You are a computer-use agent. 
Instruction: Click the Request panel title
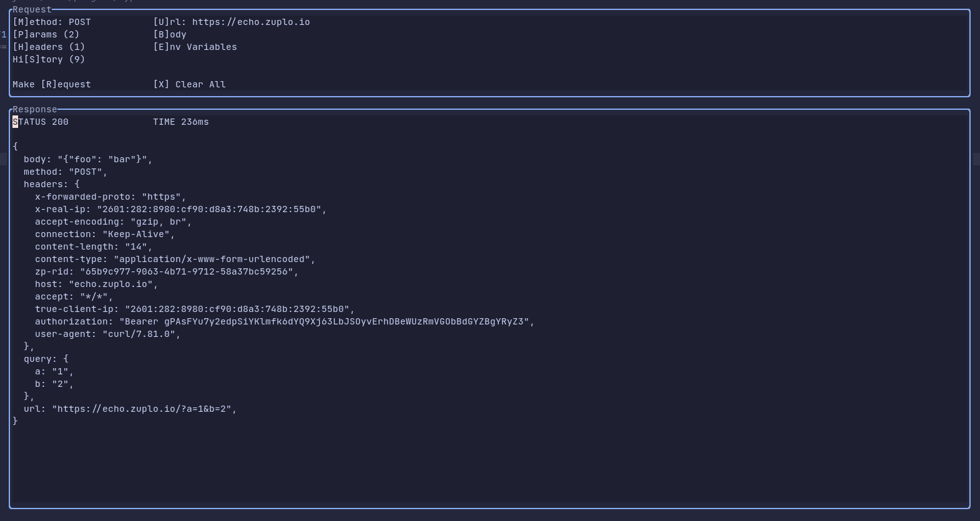click(31, 9)
